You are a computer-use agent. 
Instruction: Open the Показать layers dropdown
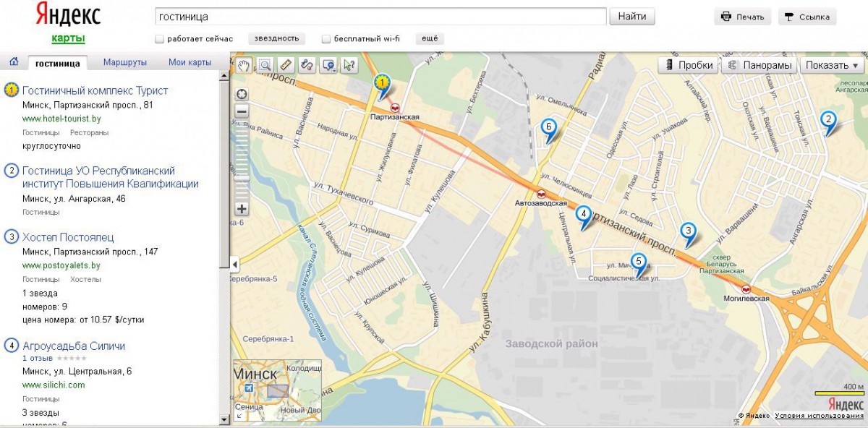click(832, 65)
